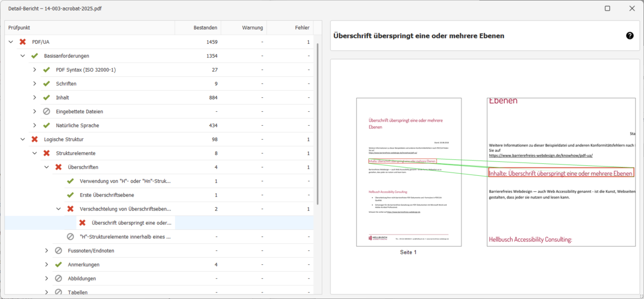Click the not-applicable icon beside Eingebettete Dateien

coord(46,111)
